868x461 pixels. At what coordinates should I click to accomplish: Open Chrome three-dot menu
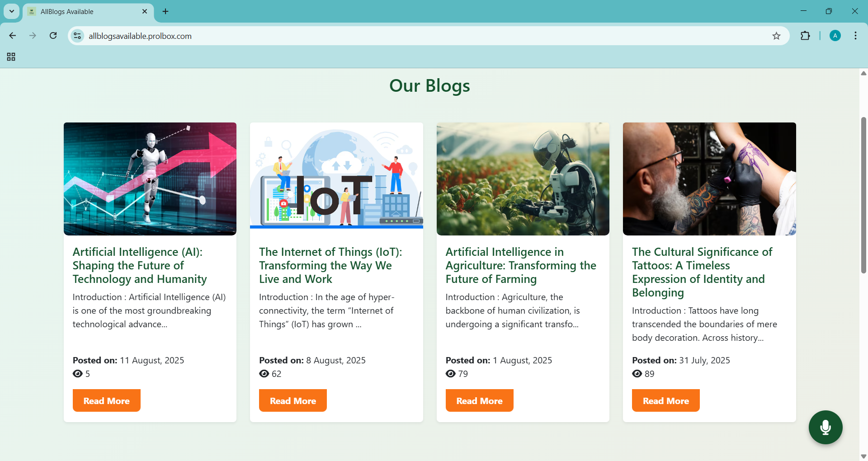click(855, 36)
